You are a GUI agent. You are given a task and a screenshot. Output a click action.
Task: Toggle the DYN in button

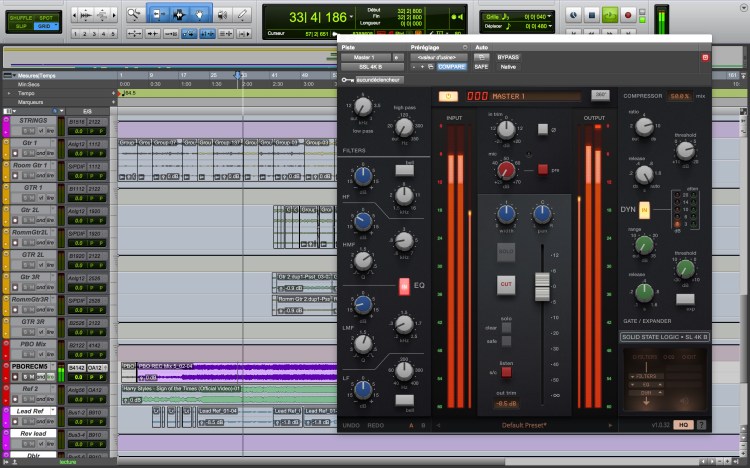pyautogui.click(x=644, y=209)
